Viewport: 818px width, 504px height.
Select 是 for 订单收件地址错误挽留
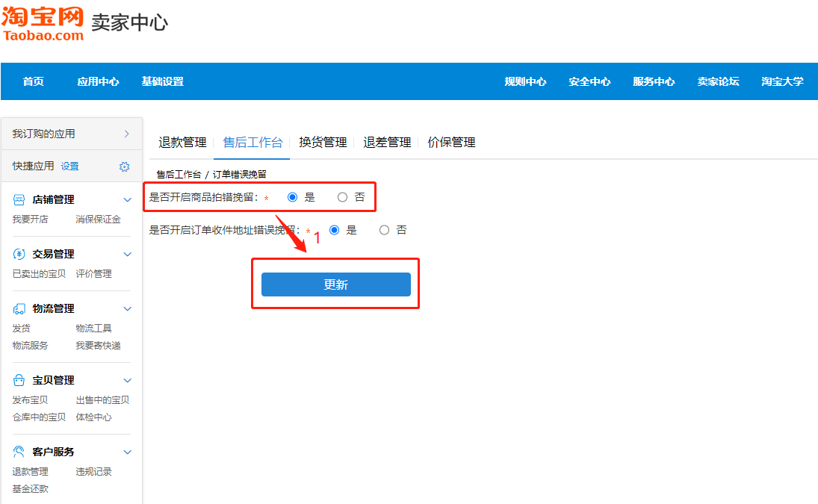coord(335,231)
